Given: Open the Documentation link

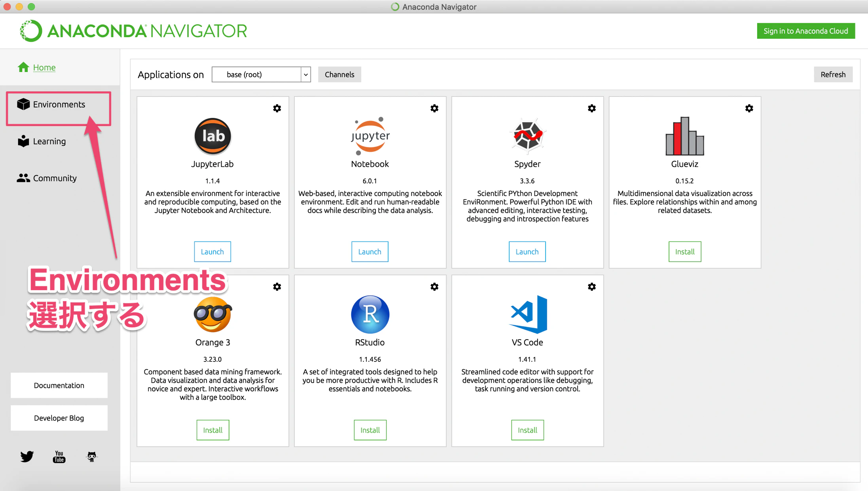Looking at the screenshot, I should [x=59, y=385].
